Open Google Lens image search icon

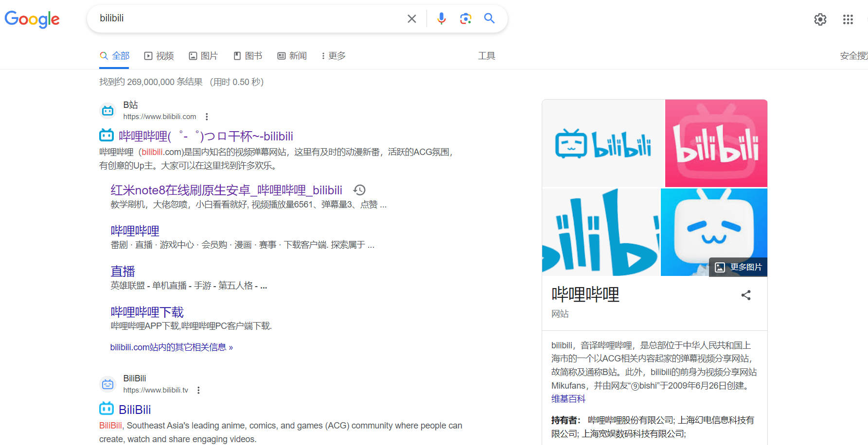click(x=465, y=18)
